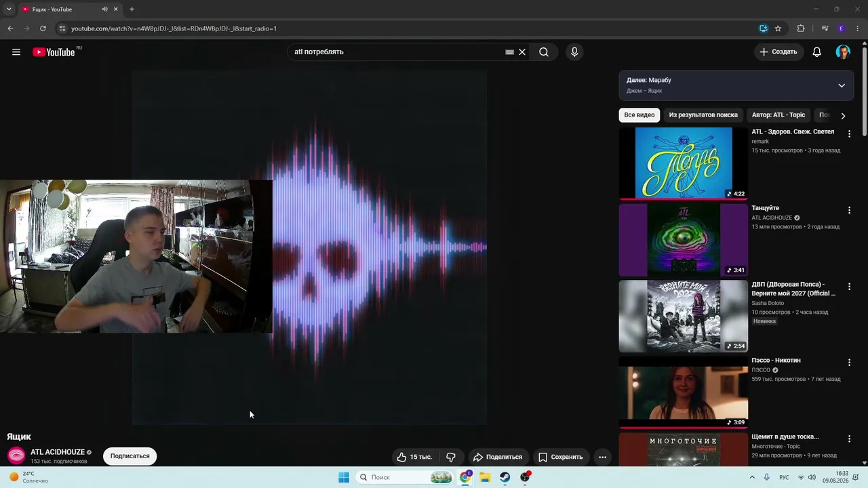Open Steam from the taskbar
868x488 pixels.
point(505,477)
